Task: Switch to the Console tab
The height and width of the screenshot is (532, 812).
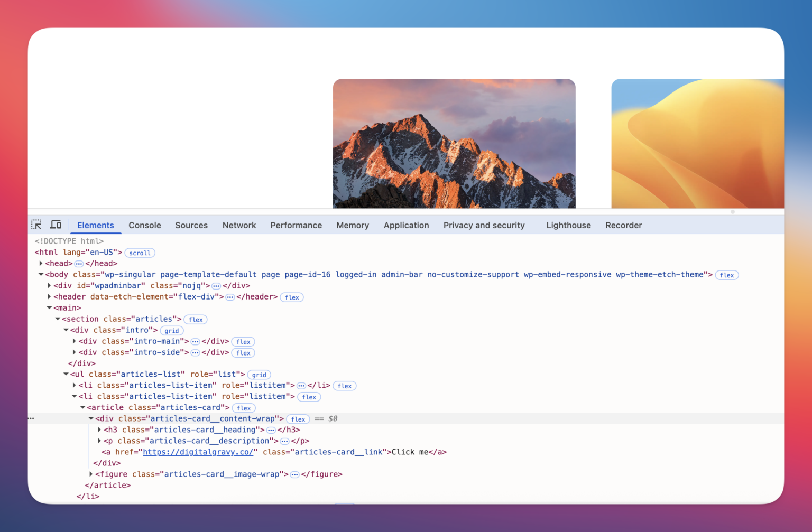Action: (x=145, y=225)
